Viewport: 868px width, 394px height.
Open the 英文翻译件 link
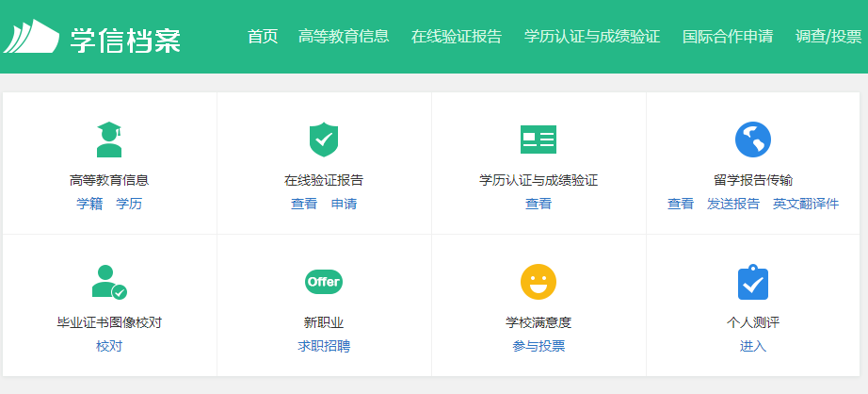click(805, 204)
